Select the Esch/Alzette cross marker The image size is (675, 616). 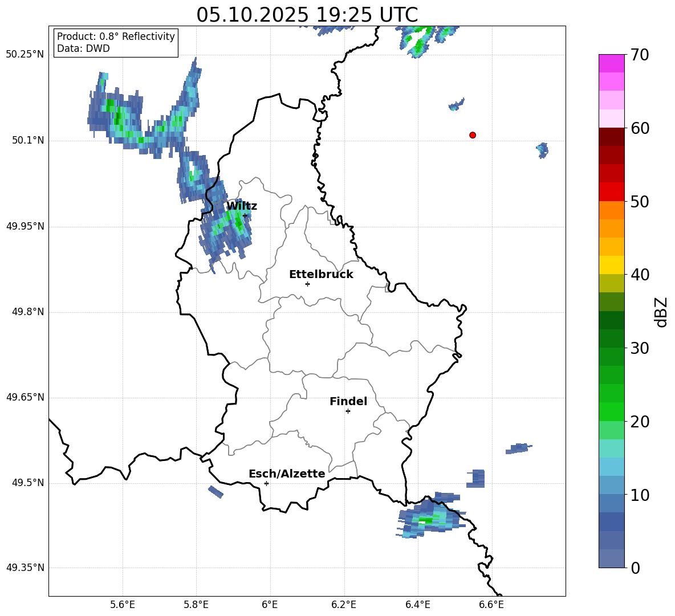(x=266, y=483)
